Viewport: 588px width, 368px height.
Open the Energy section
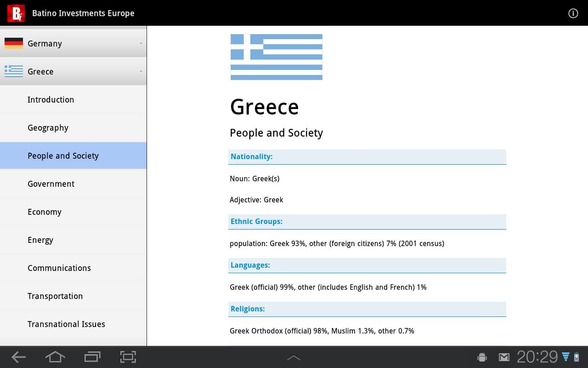tap(73, 240)
